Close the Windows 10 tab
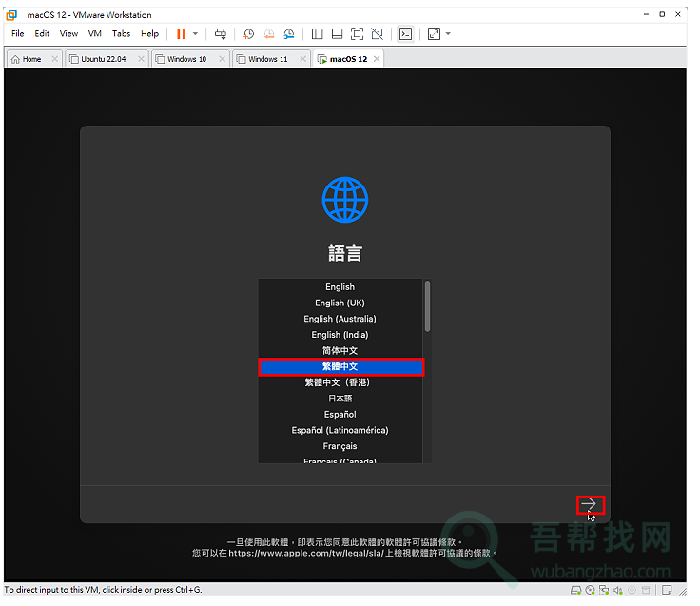This screenshot has width=700, height=606. (222, 59)
